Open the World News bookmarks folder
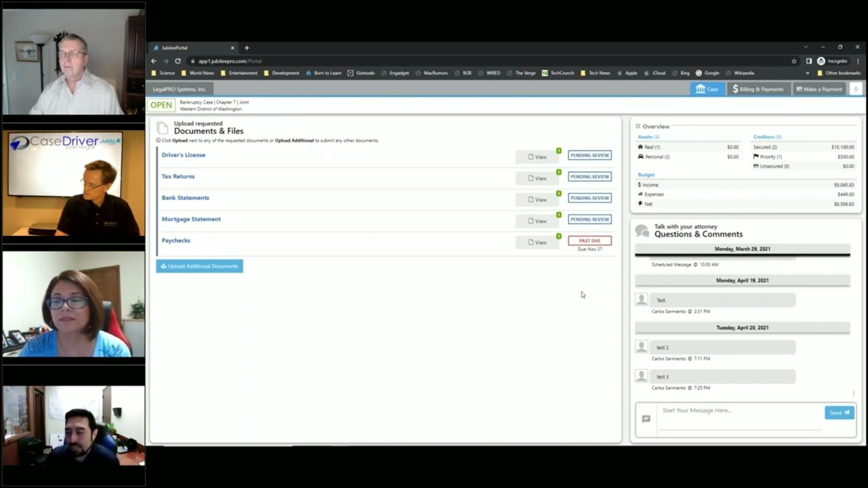The image size is (868, 488). (197, 73)
